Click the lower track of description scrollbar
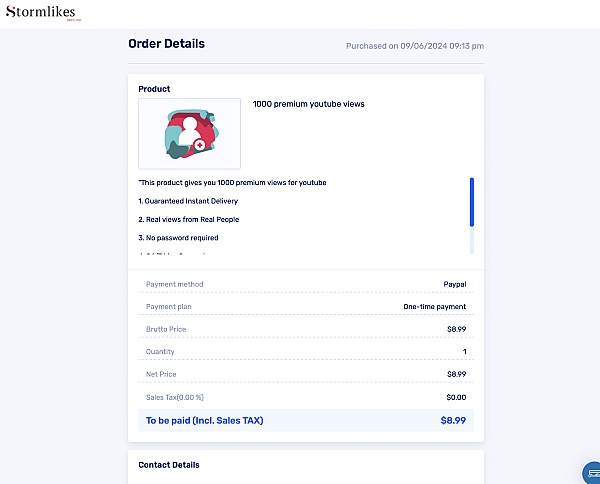 pyautogui.click(x=472, y=240)
